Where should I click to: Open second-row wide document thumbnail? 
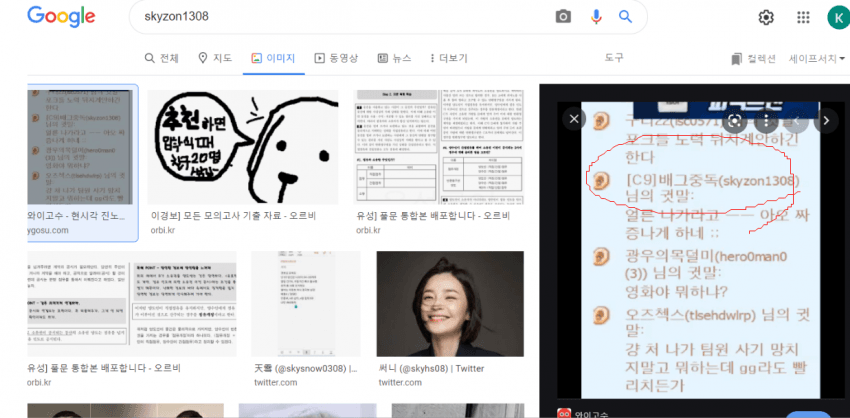(132, 304)
